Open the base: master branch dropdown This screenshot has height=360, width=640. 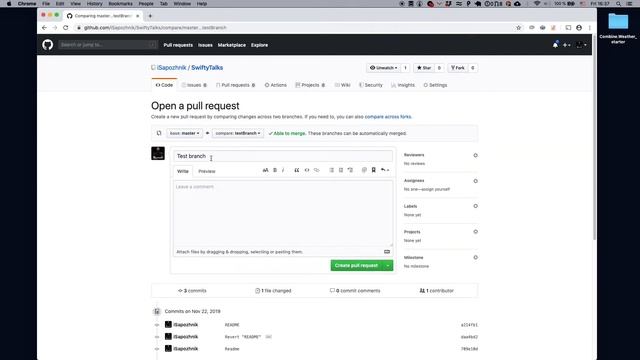pos(184,133)
